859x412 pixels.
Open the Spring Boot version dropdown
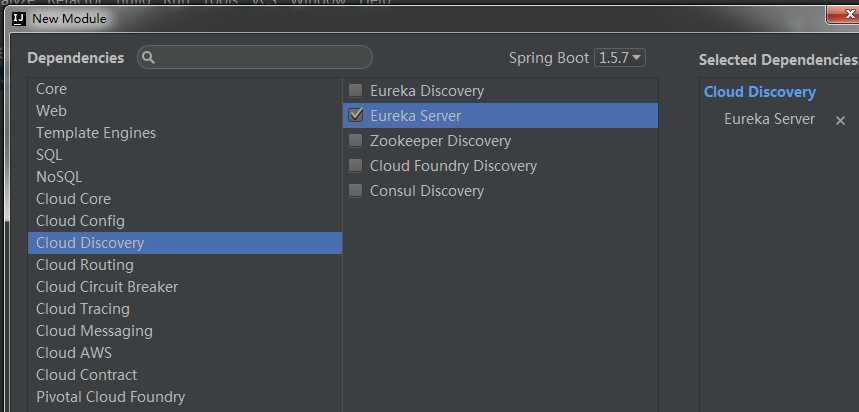pos(620,58)
